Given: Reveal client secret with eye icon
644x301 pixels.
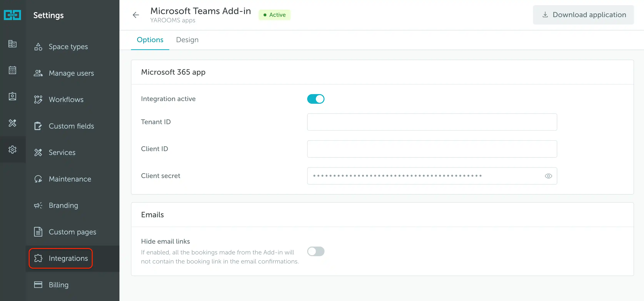Looking at the screenshot, I should [x=548, y=176].
